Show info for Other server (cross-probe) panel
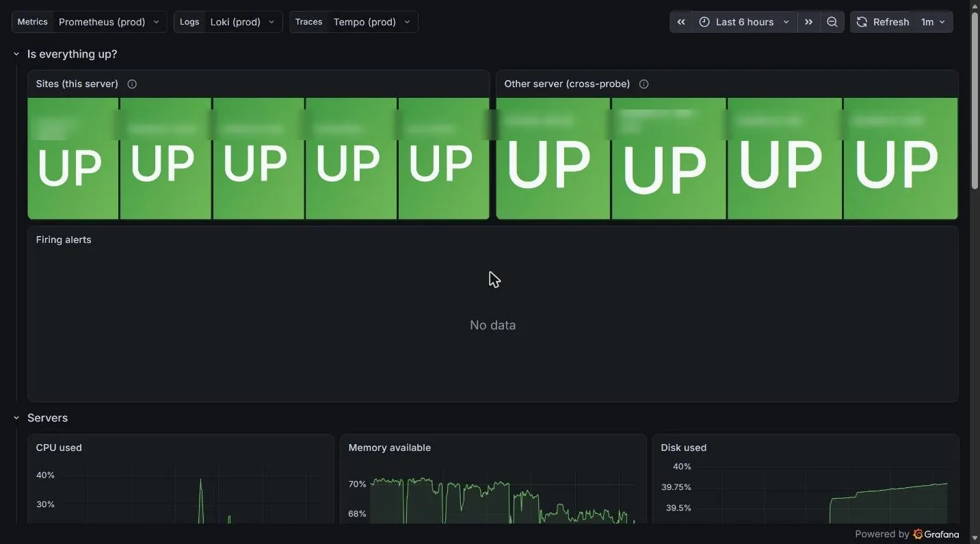Screen dimensions: 980x544 644,84
